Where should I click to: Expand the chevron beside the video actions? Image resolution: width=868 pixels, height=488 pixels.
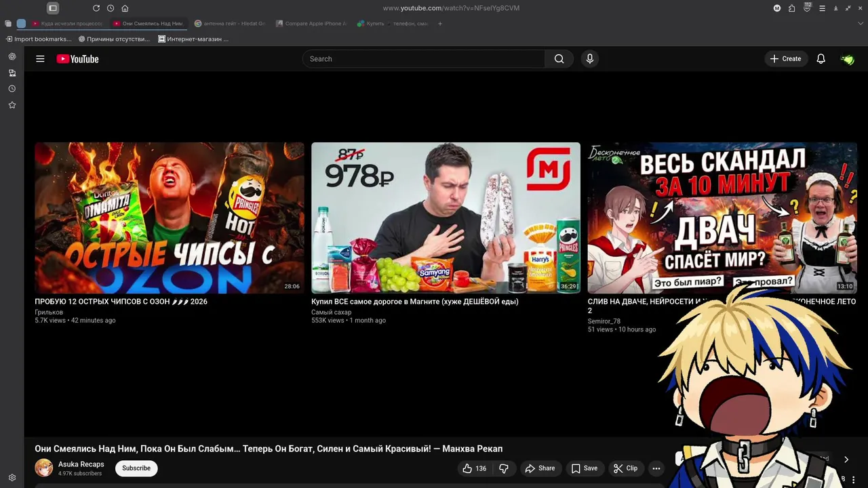(846, 460)
